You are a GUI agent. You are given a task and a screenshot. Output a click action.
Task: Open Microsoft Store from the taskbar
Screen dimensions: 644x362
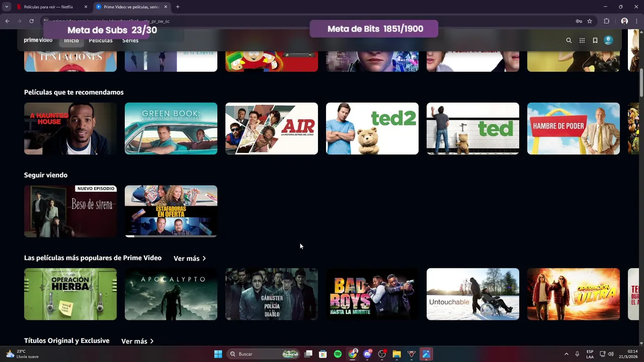click(323, 354)
